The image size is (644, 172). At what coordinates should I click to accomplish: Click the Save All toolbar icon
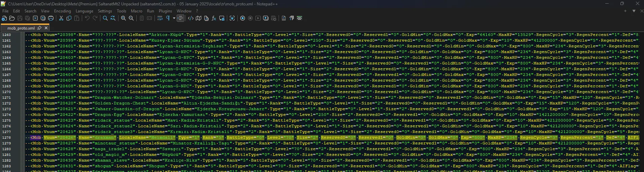[28, 18]
